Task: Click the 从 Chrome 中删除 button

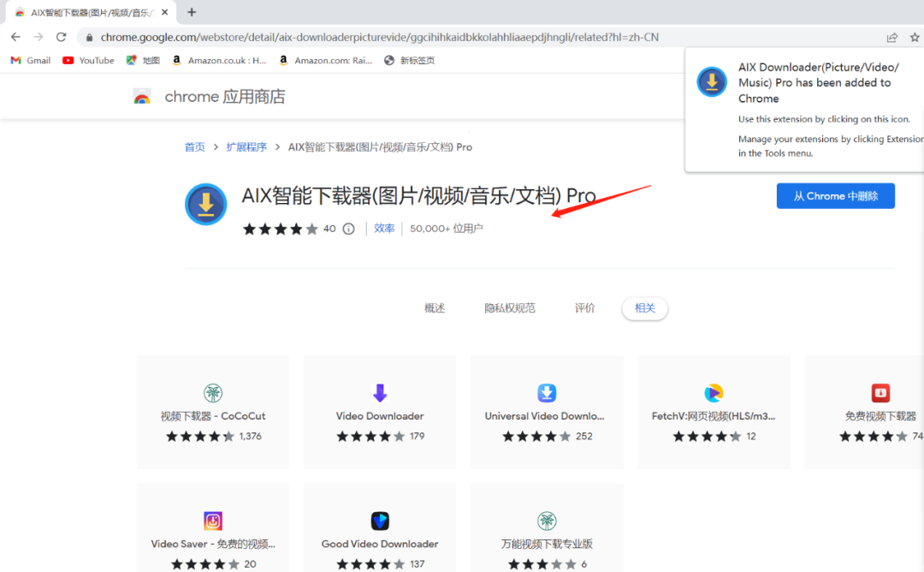Action: (x=835, y=195)
